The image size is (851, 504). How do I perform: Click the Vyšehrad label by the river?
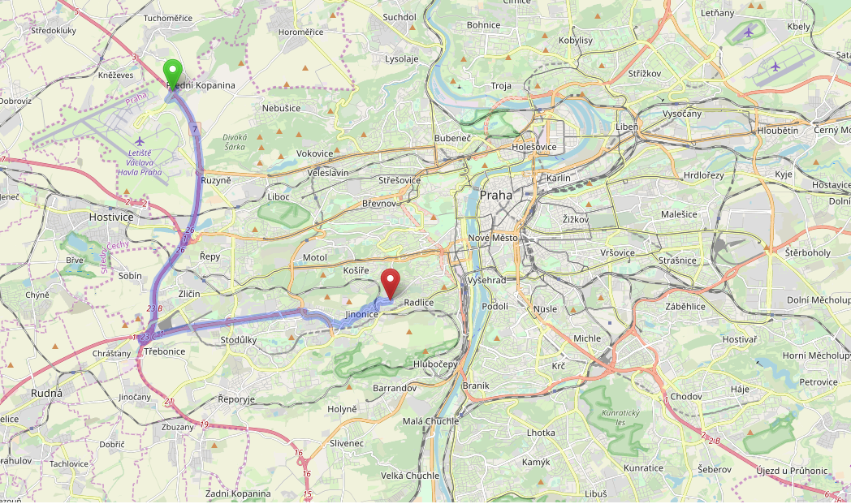[x=486, y=281]
